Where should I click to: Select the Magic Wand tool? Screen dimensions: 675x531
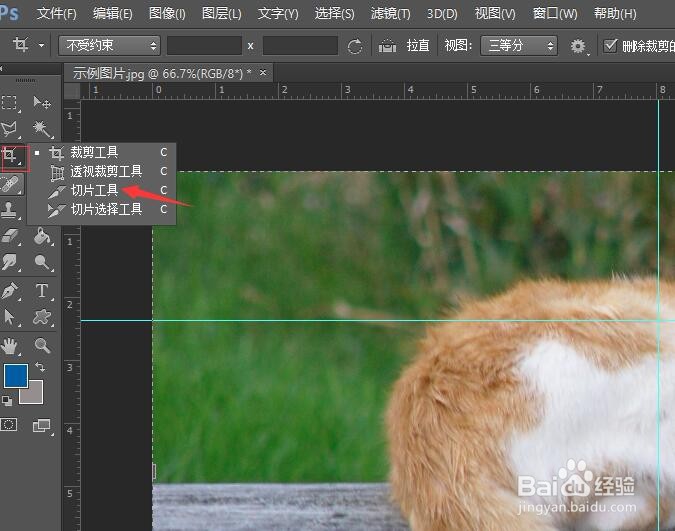click(x=42, y=128)
